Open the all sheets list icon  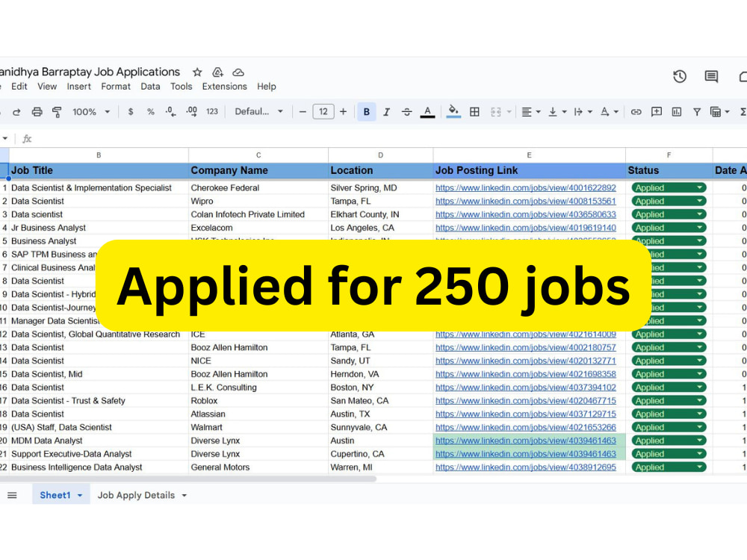coord(12,495)
